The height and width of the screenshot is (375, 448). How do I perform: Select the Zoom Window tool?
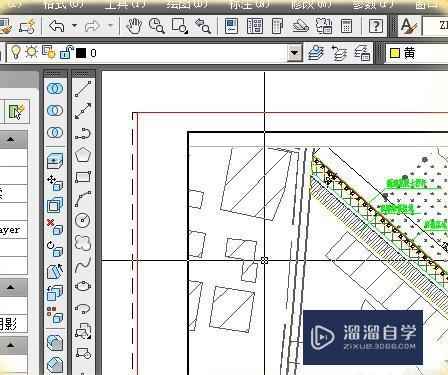pos(180,26)
